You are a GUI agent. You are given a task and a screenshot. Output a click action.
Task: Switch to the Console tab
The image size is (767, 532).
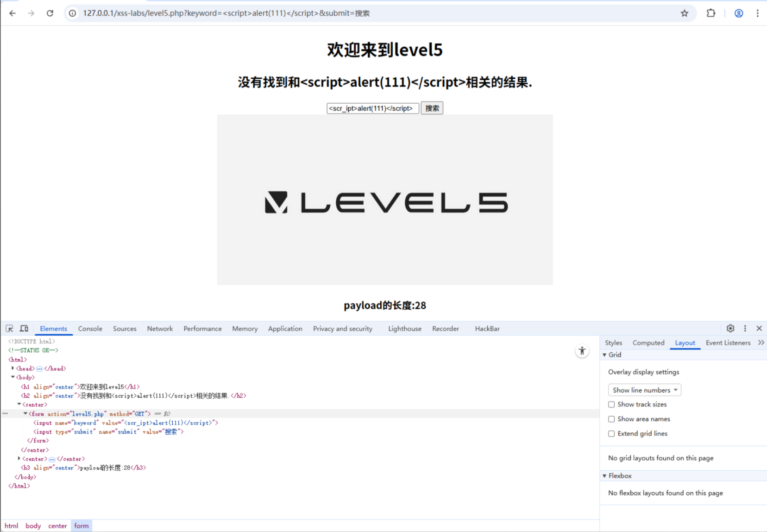90,328
